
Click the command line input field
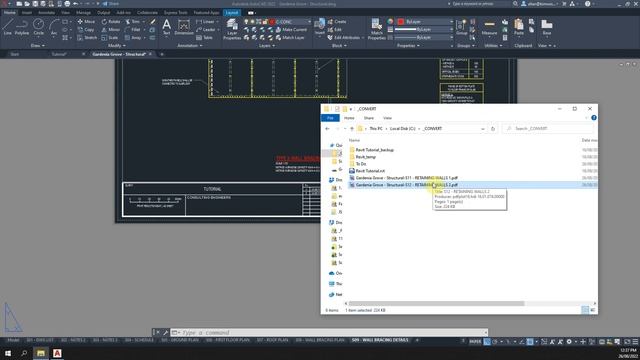point(330,333)
